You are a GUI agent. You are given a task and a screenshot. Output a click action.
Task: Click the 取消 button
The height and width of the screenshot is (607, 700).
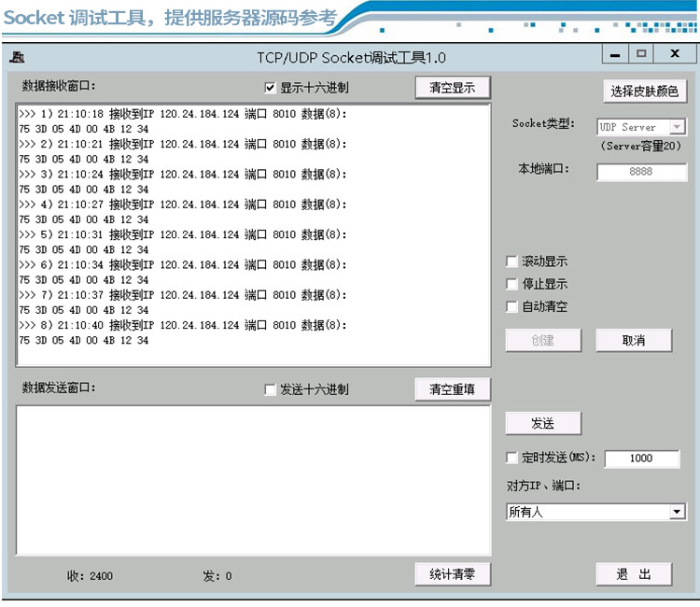pos(634,340)
